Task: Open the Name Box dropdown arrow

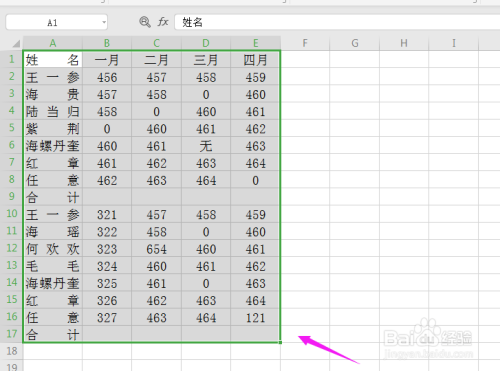Action: pos(104,22)
